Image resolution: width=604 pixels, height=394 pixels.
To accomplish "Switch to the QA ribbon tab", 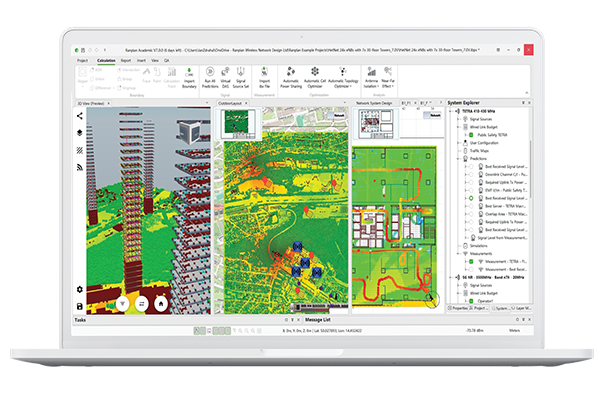I will (x=166, y=60).
